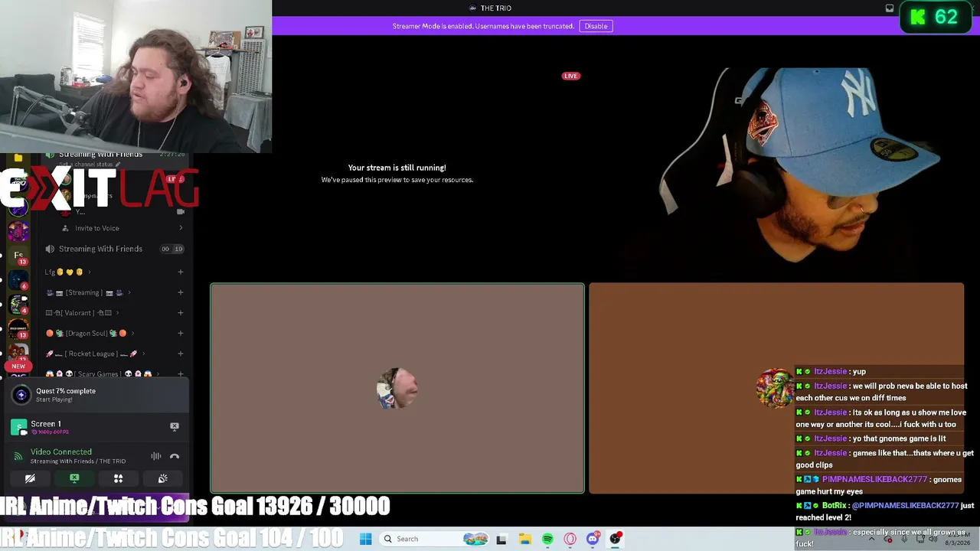Add channel to [Streaming] category
This screenshot has height=551, width=980.
(181, 292)
